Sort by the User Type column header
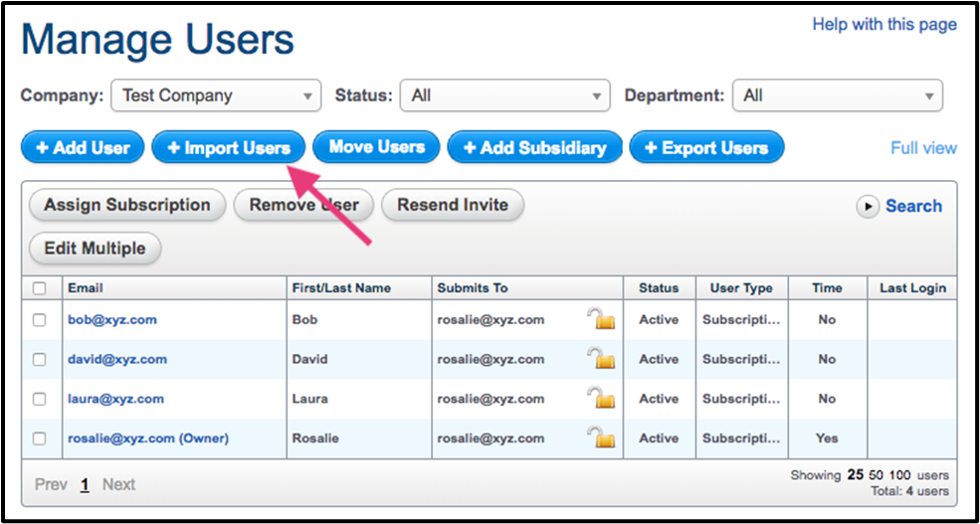Screen dimensions: 980x524 tap(742, 288)
